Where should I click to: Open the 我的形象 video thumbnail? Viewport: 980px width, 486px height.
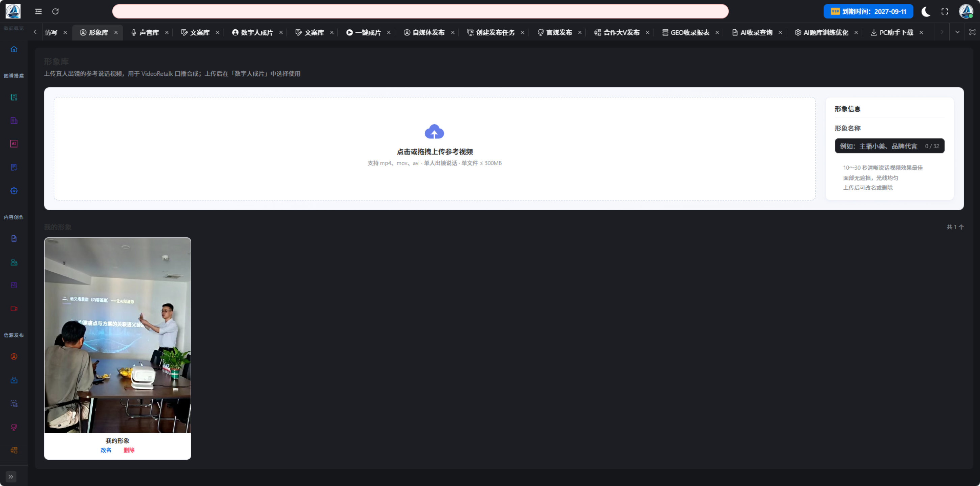117,335
